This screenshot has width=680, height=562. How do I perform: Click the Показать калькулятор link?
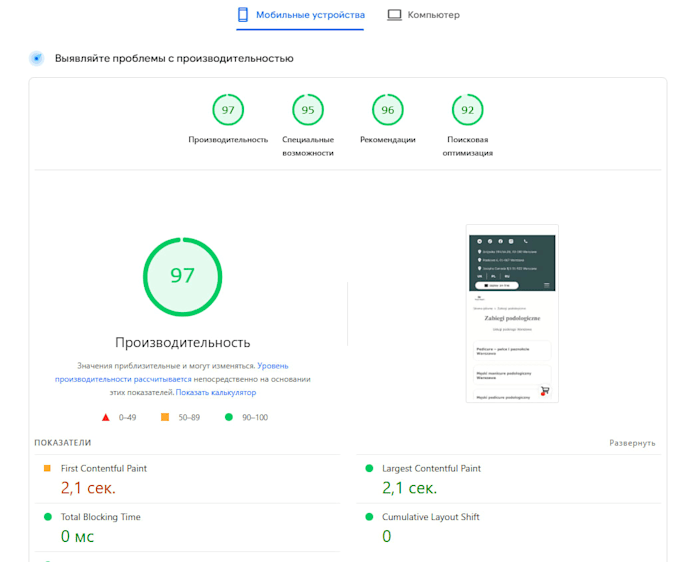click(216, 392)
